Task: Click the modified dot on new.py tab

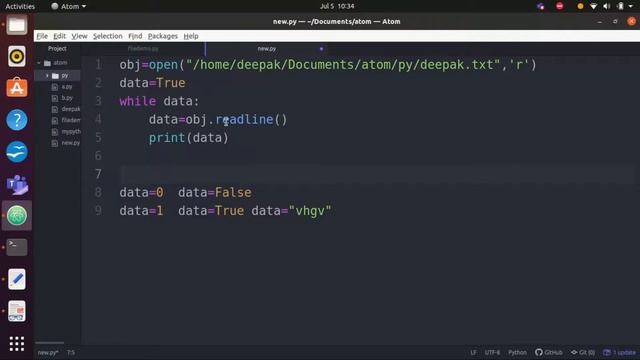Action: pyautogui.click(x=321, y=49)
